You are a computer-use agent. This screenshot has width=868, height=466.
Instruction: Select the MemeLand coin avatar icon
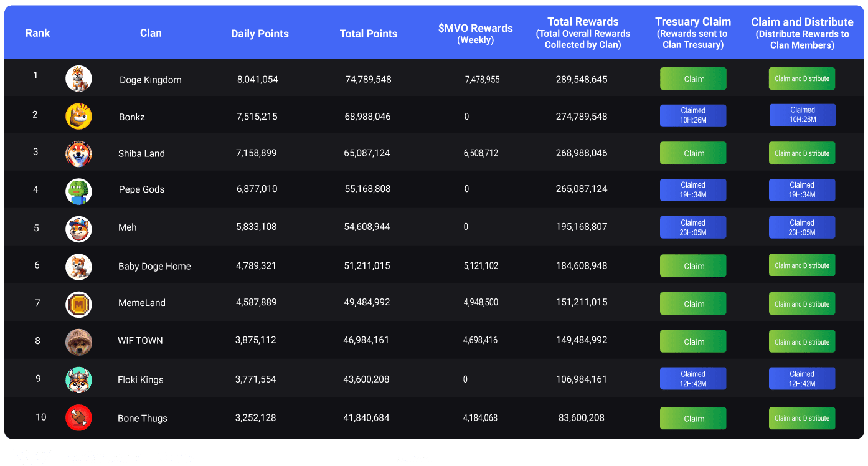coord(78,304)
